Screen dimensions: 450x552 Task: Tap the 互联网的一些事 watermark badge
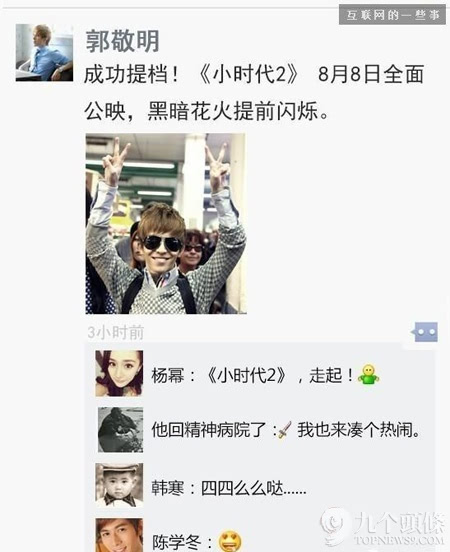pyautogui.click(x=393, y=15)
